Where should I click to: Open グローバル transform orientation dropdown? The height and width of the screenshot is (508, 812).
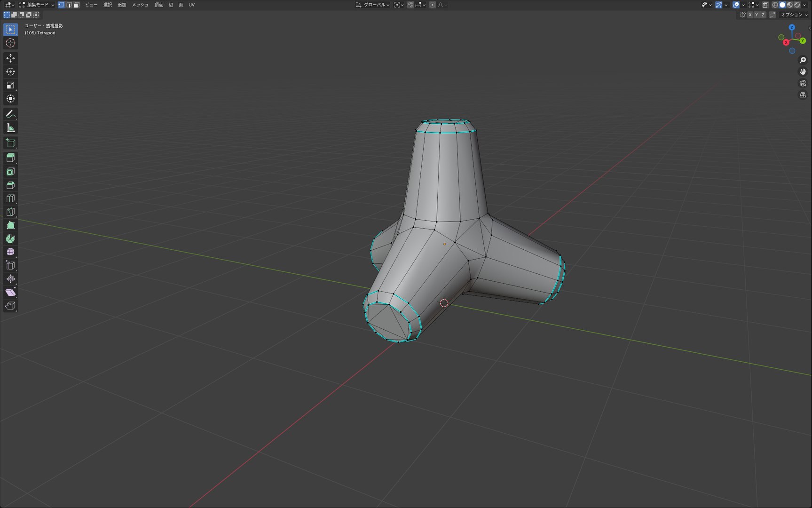(x=372, y=5)
